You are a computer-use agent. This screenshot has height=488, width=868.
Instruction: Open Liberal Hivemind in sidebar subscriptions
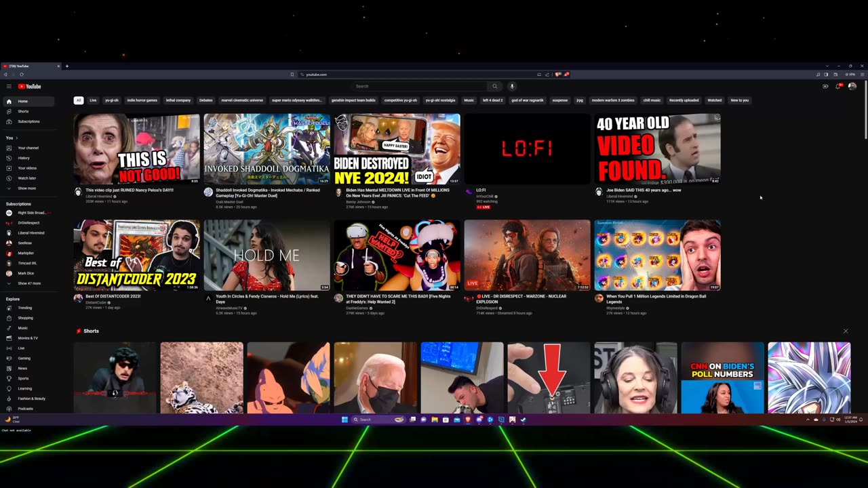pyautogui.click(x=29, y=232)
